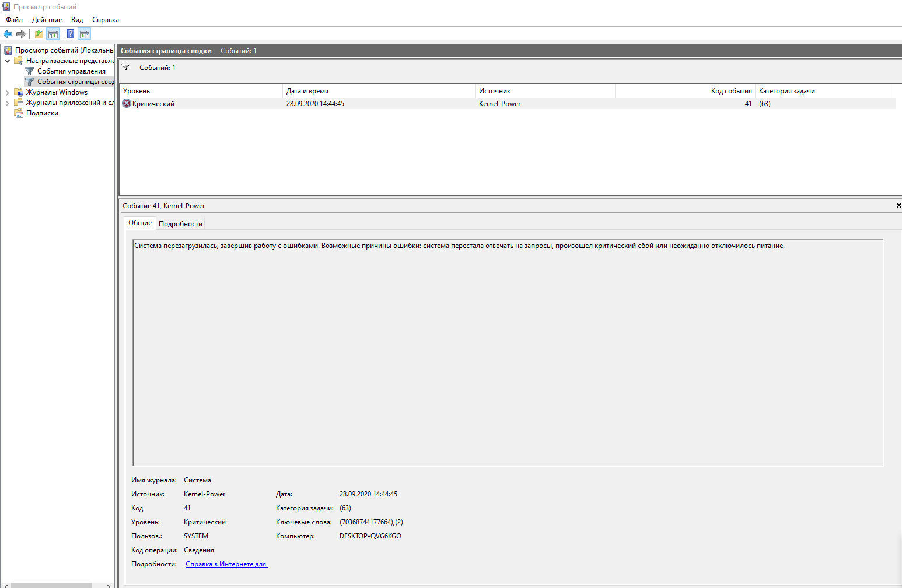Click the Журналы приложений folder icon
Viewport: 902px width, 588px height.
pos(19,103)
